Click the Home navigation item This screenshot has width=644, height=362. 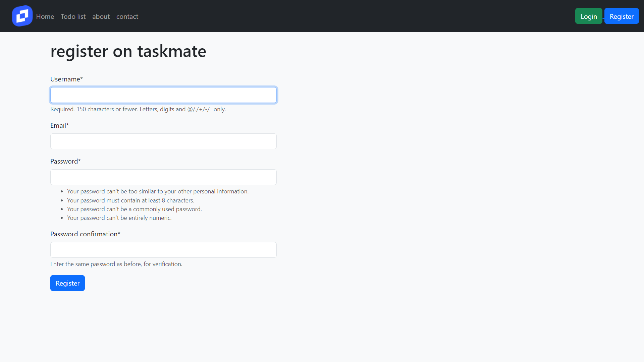tap(45, 16)
